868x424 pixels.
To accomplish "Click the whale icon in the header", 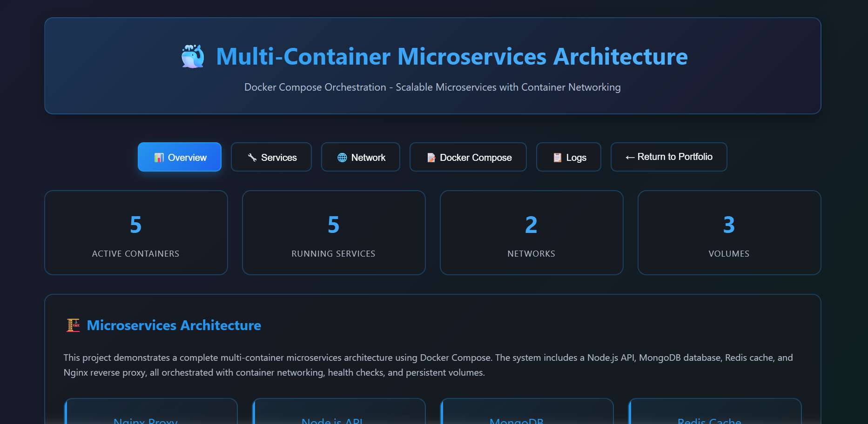I will click(x=193, y=56).
